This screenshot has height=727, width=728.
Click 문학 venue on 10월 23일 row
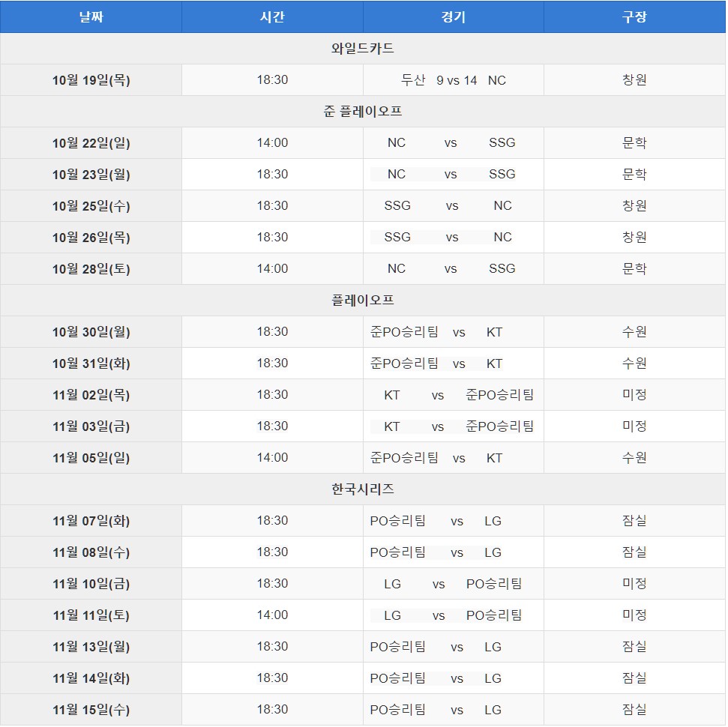pyautogui.click(x=634, y=174)
